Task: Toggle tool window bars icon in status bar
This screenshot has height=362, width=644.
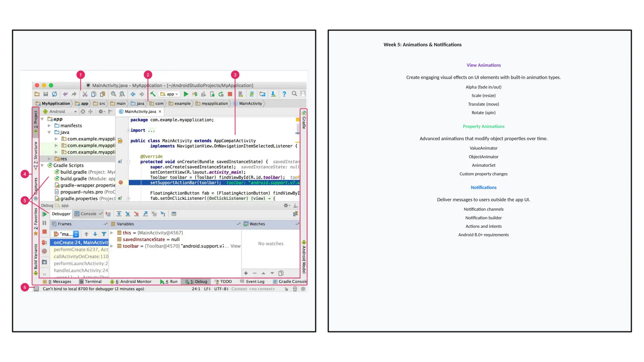Action: coord(36,289)
